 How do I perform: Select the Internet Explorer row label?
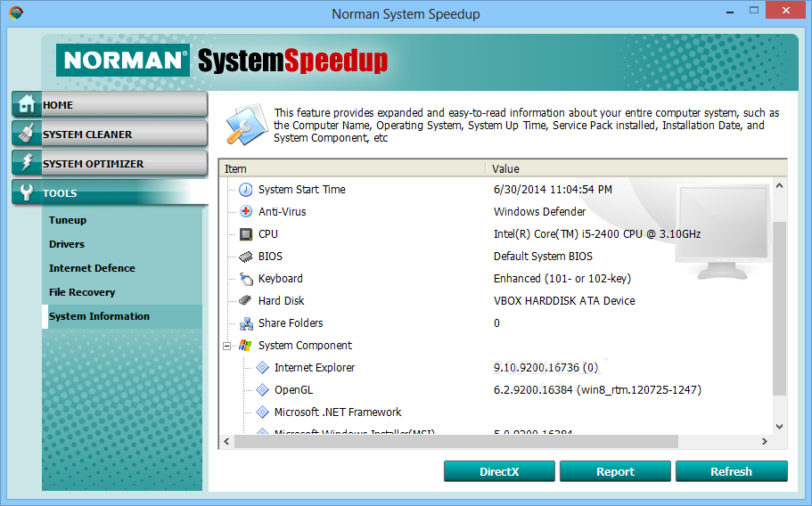click(315, 367)
